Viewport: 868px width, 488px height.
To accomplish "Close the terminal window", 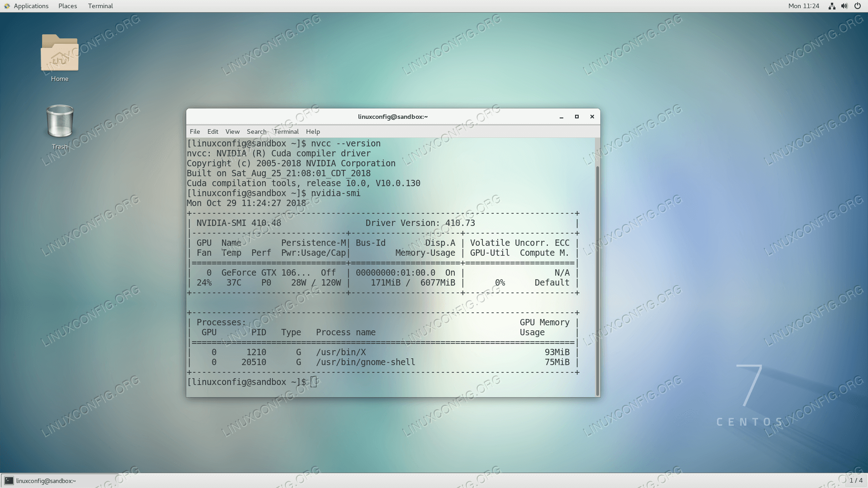I will (592, 117).
